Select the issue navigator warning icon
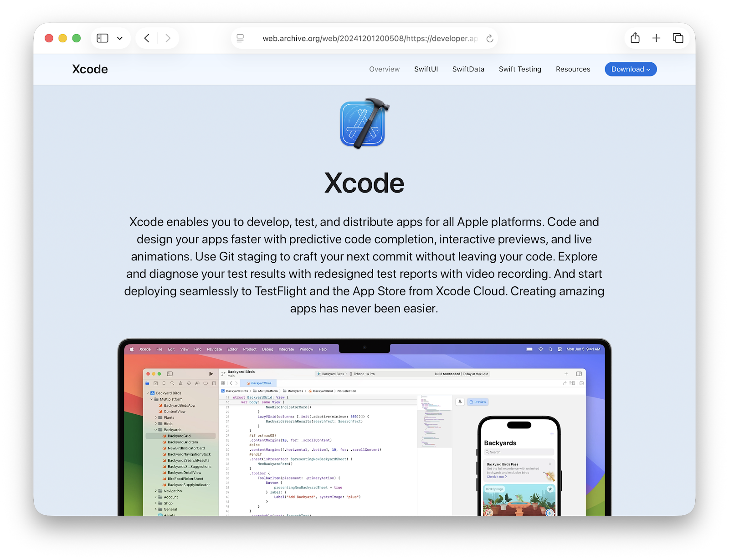 tap(180, 383)
